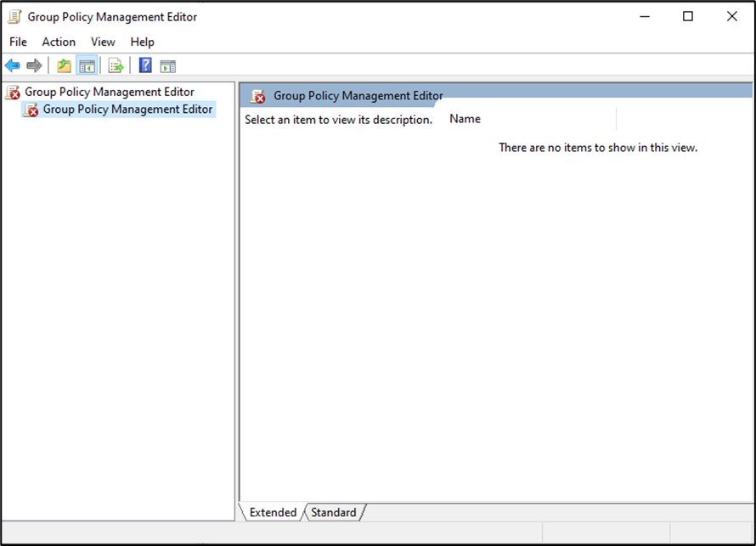The height and width of the screenshot is (546, 756).
Task: Click the Export List toolbar icon
Action: (116, 65)
